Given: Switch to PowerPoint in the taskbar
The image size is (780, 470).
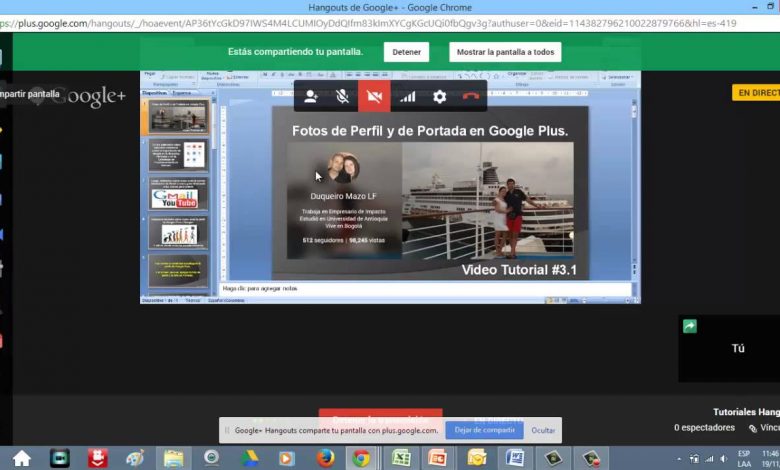Looking at the screenshot, I should [438, 458].
